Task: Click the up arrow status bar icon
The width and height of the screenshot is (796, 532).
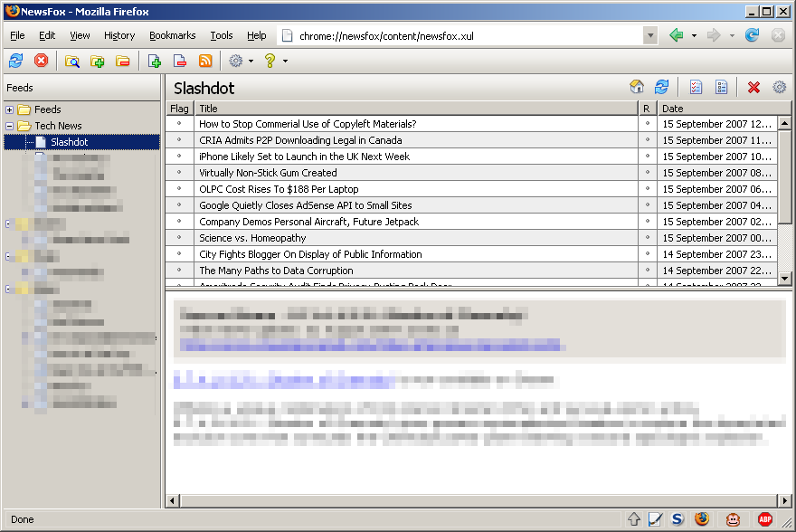Action: 634,518
